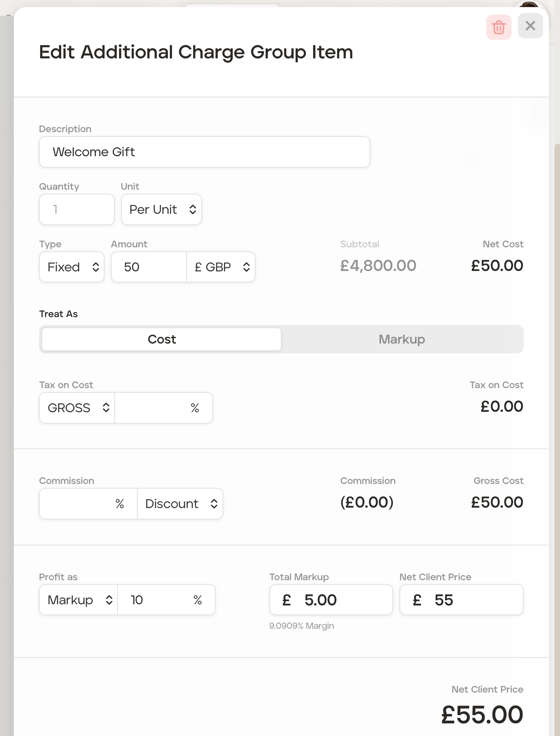Expand the GROSS tax dropdown
The height and width of the screenshot is (736, 560).
coord(77,408)
